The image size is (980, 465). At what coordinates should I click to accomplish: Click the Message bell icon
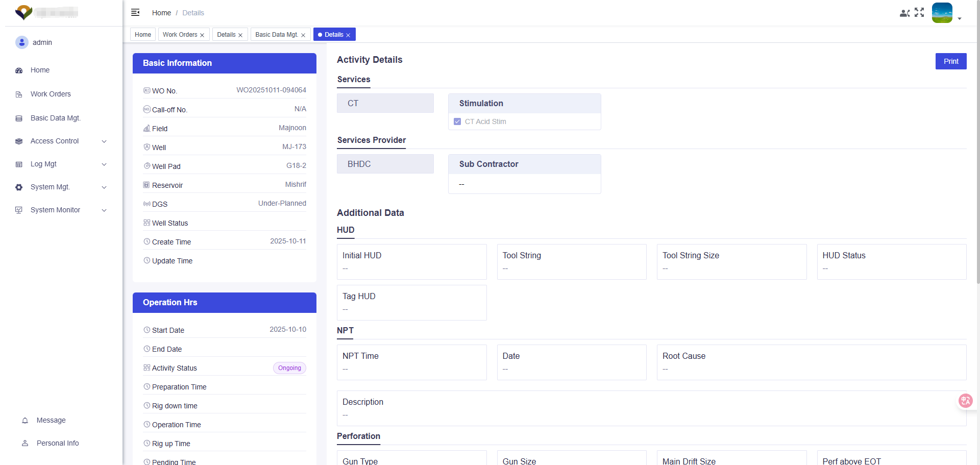[25, 421]
